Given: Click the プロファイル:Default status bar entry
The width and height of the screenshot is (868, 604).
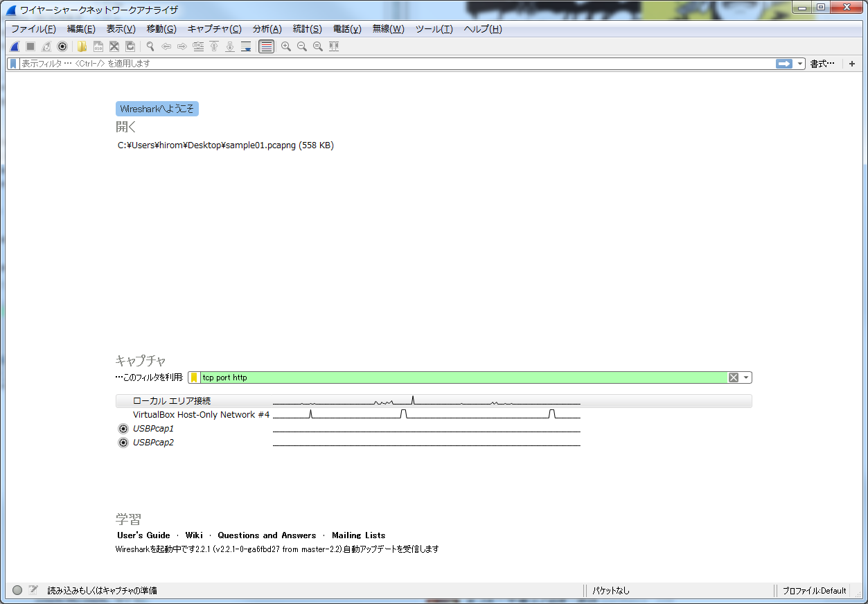Looking at the screenshot, I should (x=815, y=591).
